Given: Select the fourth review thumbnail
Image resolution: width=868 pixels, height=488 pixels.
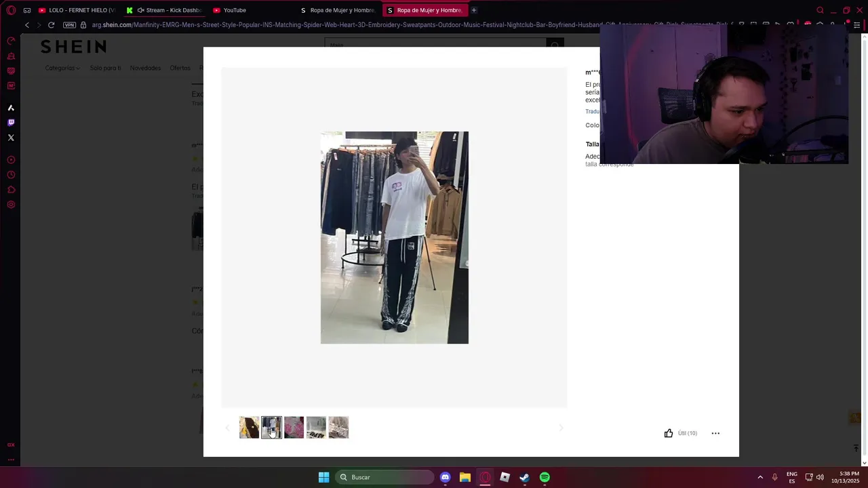Looking at the screenshot, I should click(x=316, y=428).
